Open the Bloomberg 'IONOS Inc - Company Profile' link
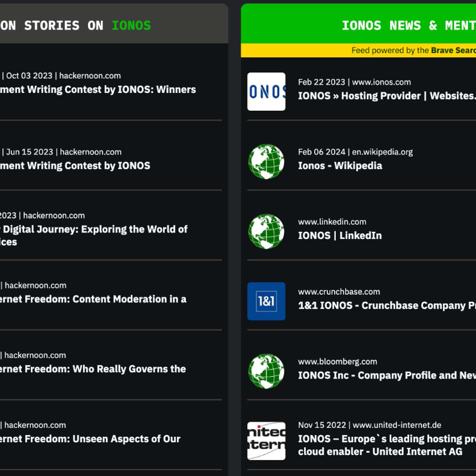Viewport: 476px width, 476px height. 384,375
